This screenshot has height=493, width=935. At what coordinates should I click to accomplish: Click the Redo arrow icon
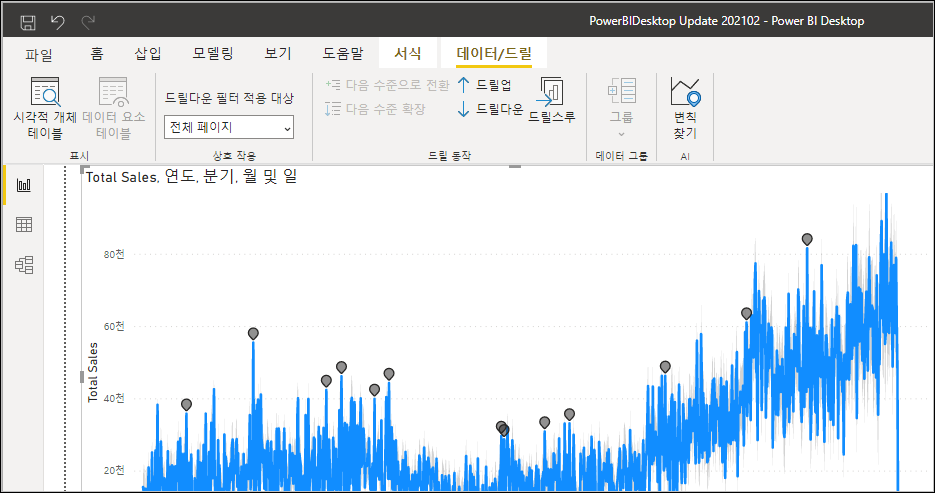coord(88,23)
